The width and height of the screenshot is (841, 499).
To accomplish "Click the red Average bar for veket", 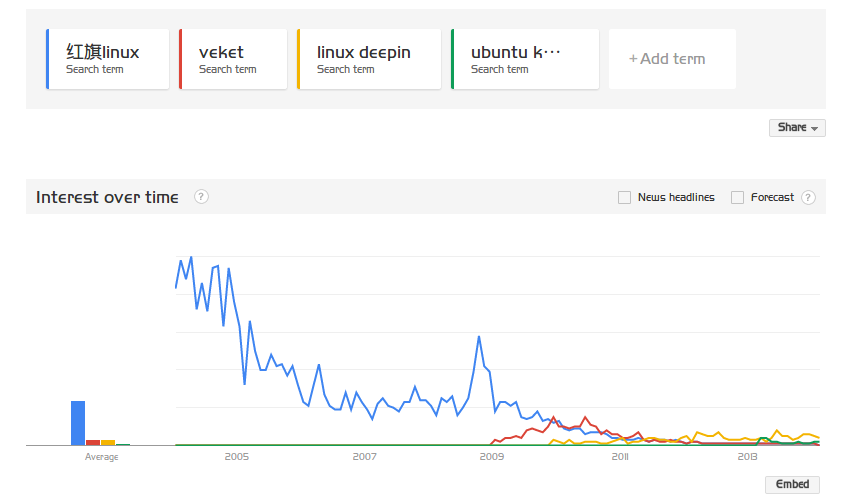I will (x=93, y=443).
